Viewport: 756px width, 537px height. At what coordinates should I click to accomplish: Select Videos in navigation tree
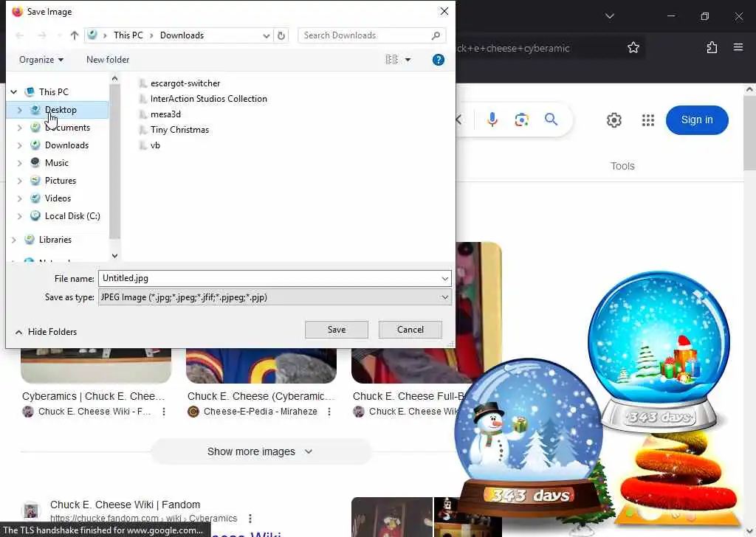[x=58, y=198]
